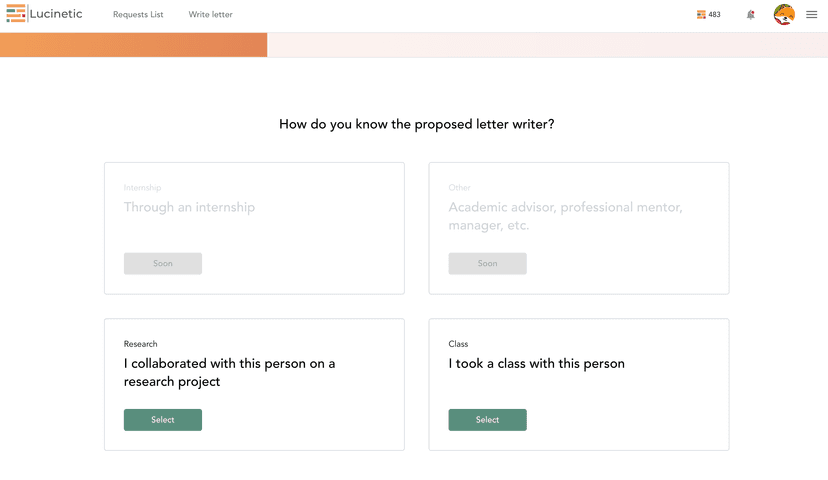Click the unfilled part of the progress bar
Screen dimensions: 828x480
546,45
